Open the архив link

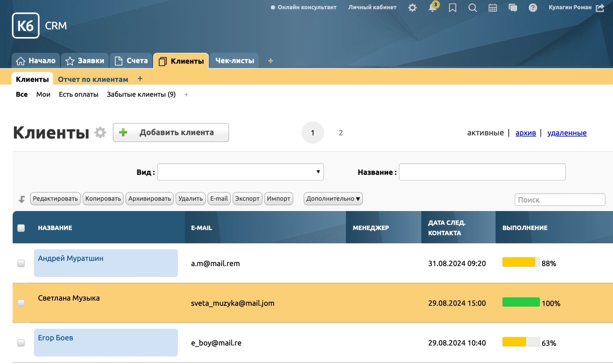tap(526, 133)
